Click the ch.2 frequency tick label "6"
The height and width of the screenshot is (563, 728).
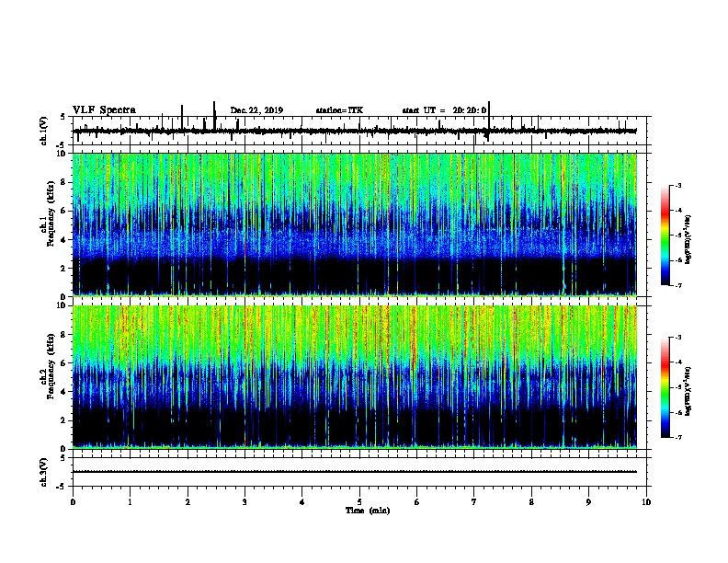point(65,362)
